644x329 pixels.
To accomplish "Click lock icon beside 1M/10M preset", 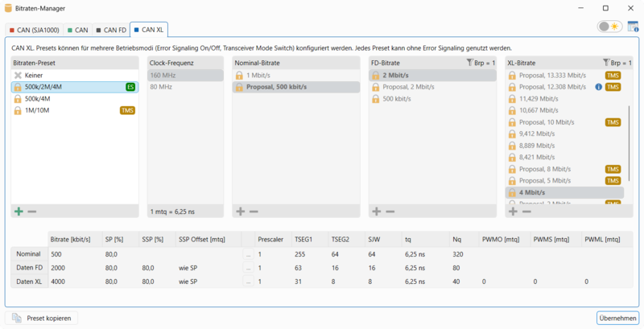I will click(x=18, y=110).
